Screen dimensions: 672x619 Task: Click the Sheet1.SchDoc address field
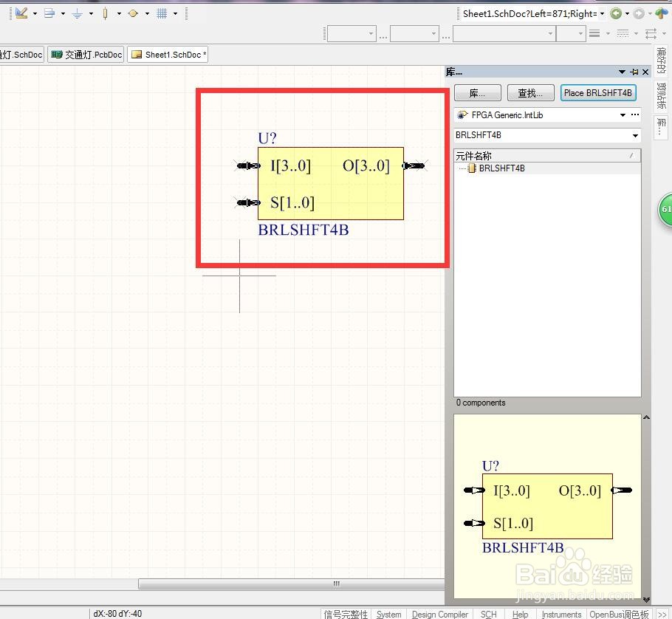529,14
